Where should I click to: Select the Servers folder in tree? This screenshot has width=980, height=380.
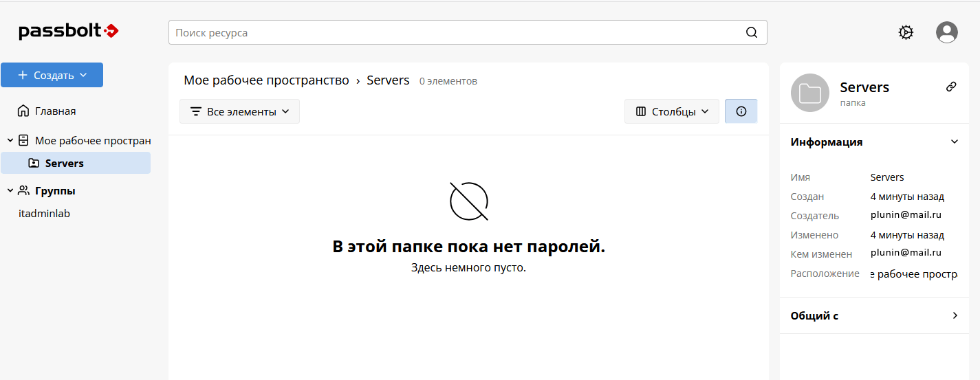click(x=76, y=163)
